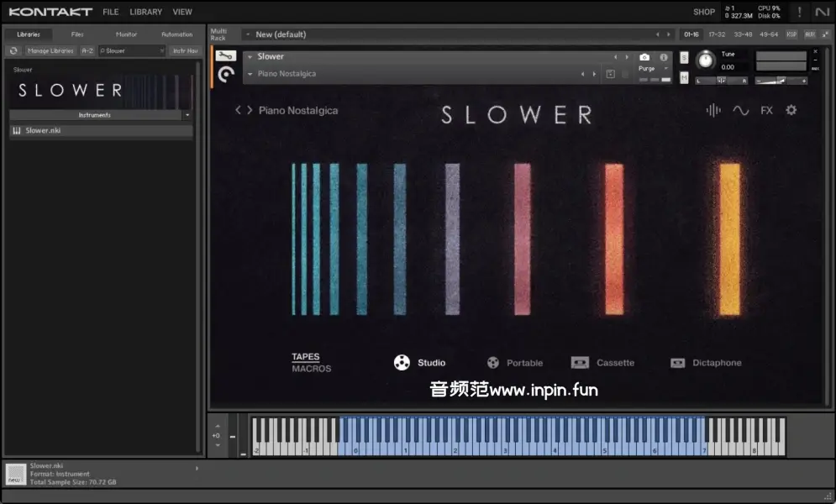Click the refresh libraries icon

click(x=13, y=50)
